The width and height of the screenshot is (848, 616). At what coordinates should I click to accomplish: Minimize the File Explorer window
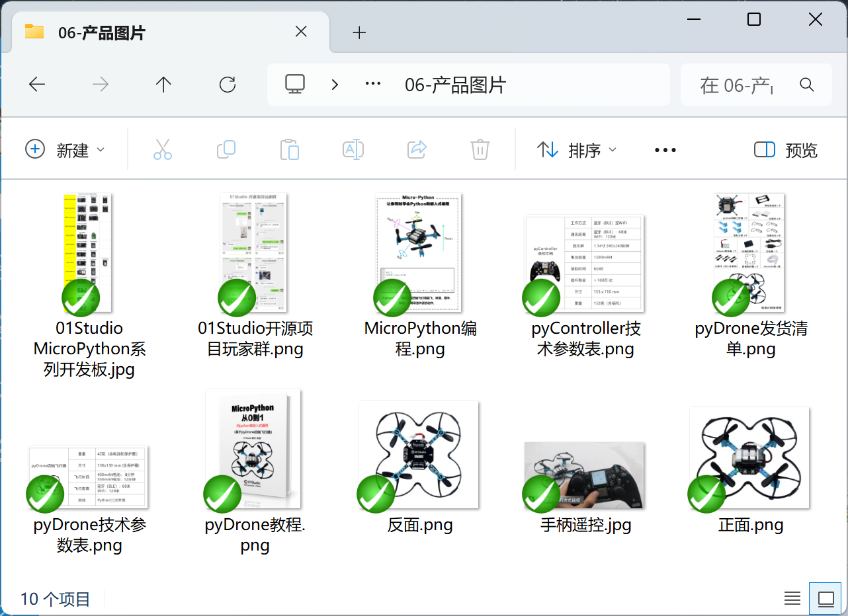pos(693,19)
